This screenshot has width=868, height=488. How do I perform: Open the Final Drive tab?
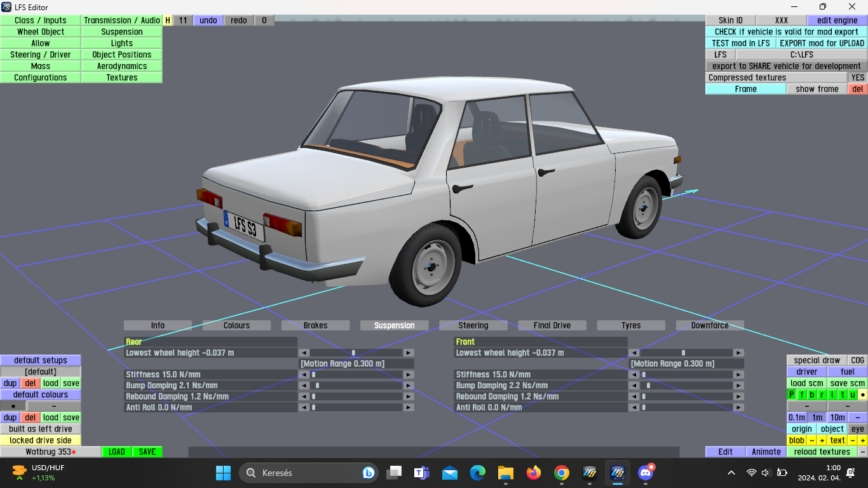click(552, 325)
